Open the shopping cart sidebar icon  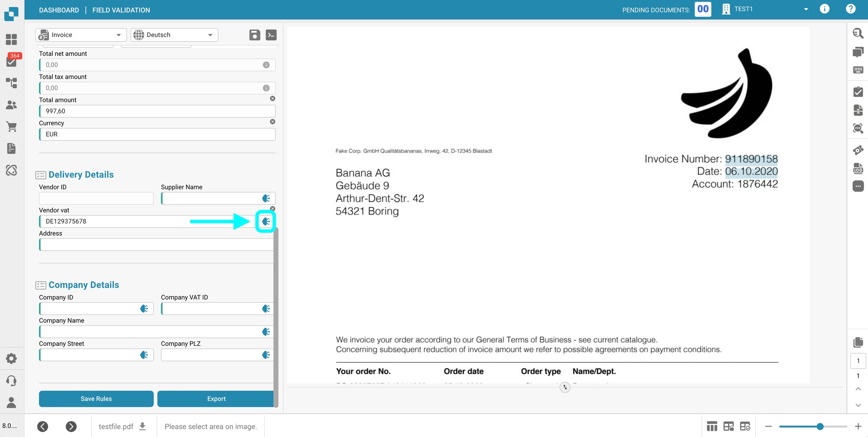[x=12, y=127]
